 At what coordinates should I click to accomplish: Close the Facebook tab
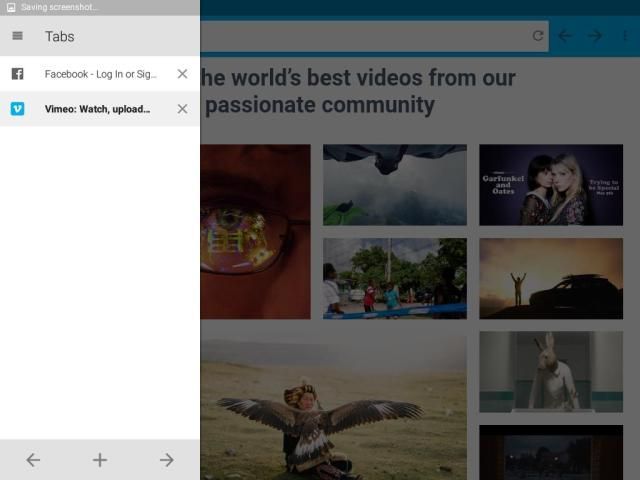[x=182, y=74]
